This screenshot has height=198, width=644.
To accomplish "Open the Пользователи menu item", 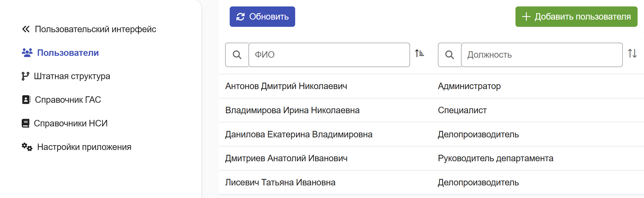I will coord(68,53).
